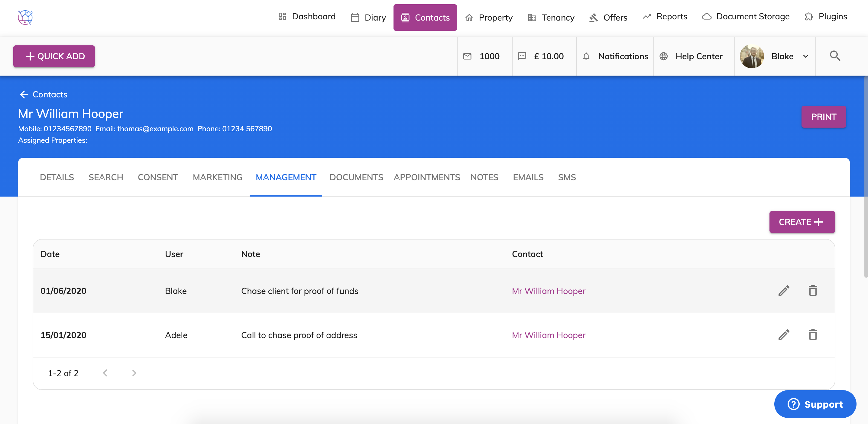
Task: Edit the Call to chase proof of address note
Action: pyautogui.click(x=783, y=335)
